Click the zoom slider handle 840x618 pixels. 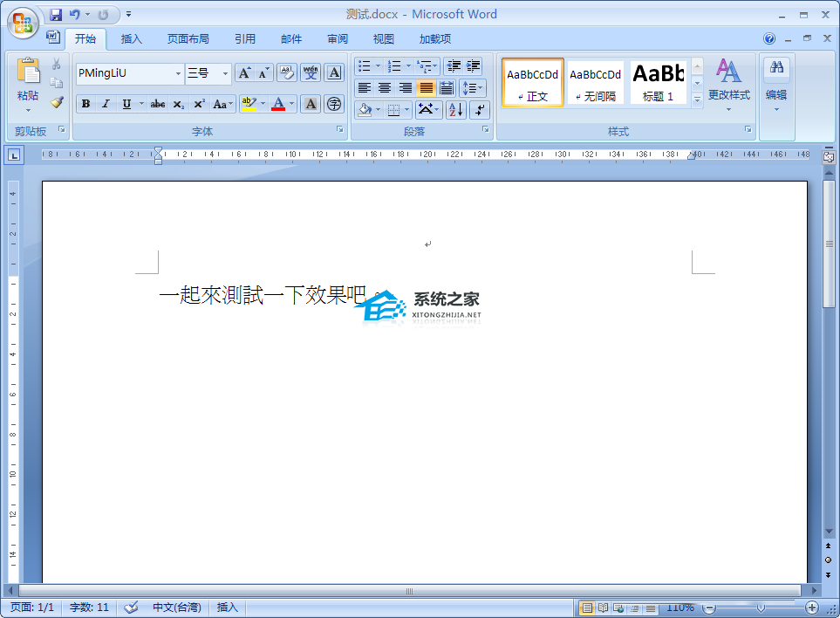(760, 608)
